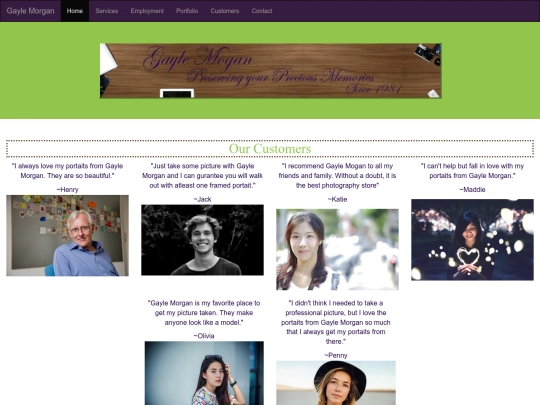Viewport: 540px width, 405px height.
Task: Navigate to the Customers page
Action: [225, 11]
